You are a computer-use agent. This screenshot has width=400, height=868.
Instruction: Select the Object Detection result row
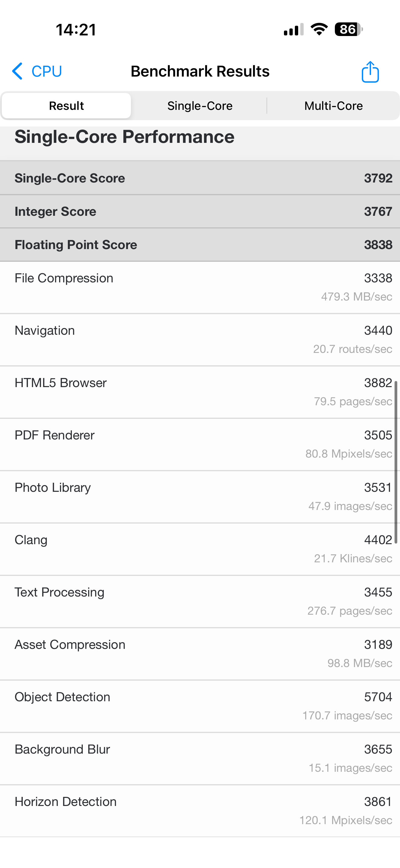click(200, 706)
